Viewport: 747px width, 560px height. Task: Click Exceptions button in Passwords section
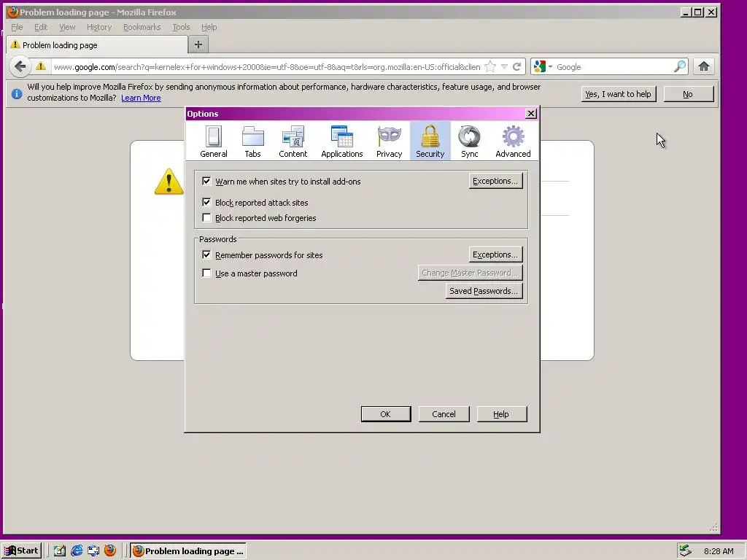click(x=495, y=254)
